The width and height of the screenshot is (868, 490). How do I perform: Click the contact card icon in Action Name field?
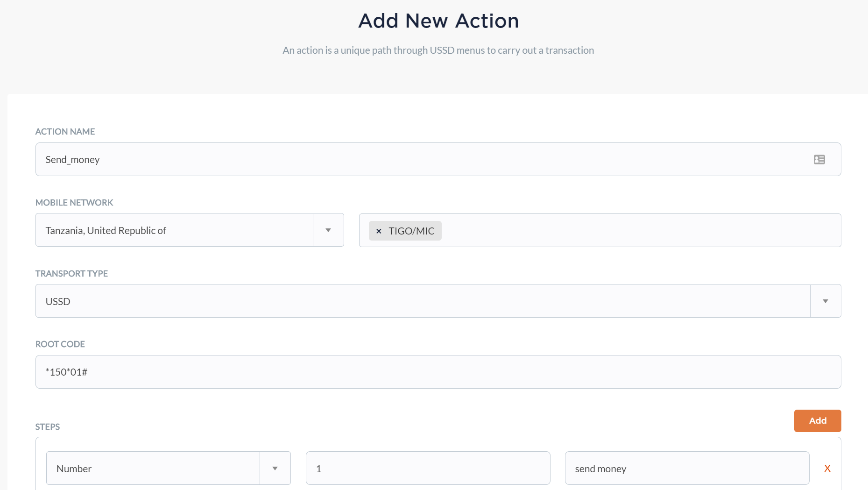coord(820,159)
